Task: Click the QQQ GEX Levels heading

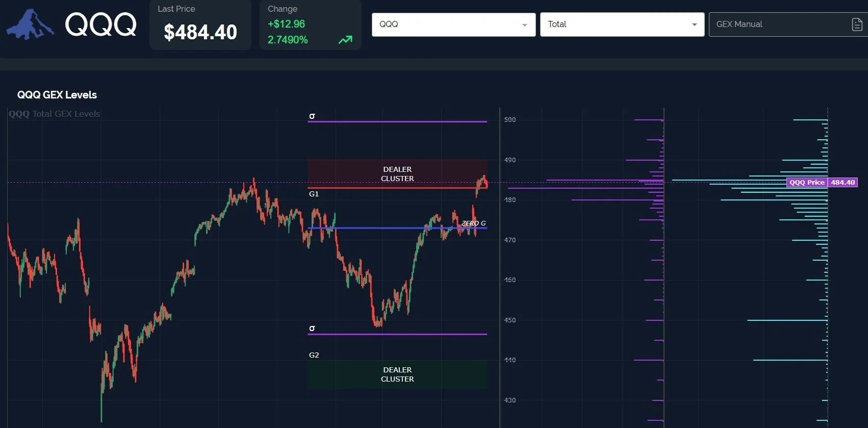Action: pos(57,95)
